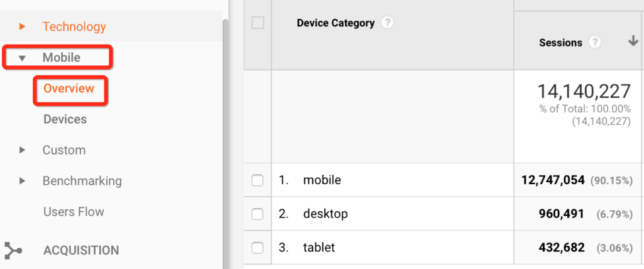Click the desktop device category link
The image size is (644, 269).
coord(326,214)
